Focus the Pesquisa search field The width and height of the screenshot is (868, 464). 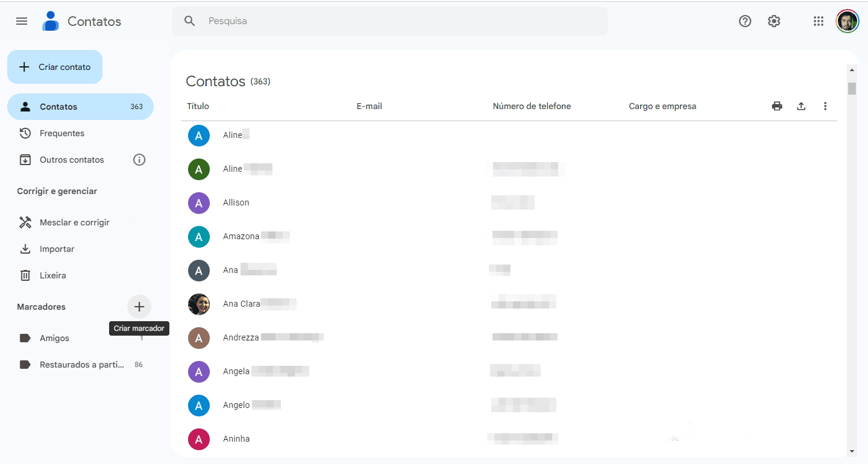[390, 21]
